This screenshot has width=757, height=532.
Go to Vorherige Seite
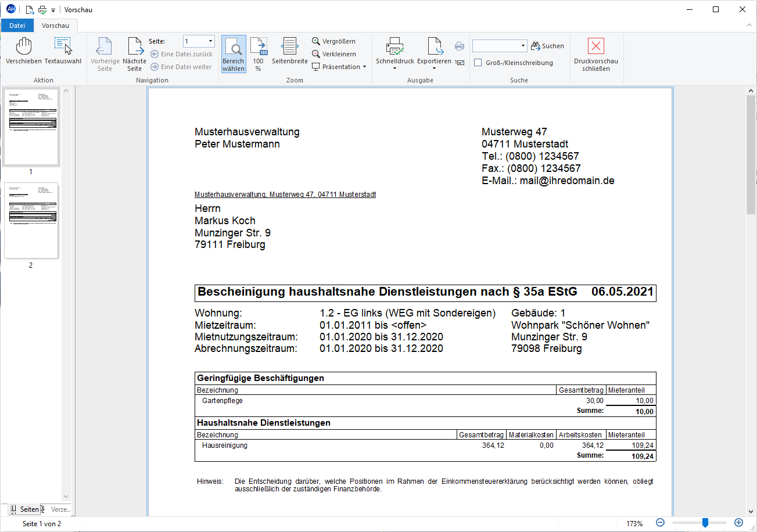tap(105, 54)
